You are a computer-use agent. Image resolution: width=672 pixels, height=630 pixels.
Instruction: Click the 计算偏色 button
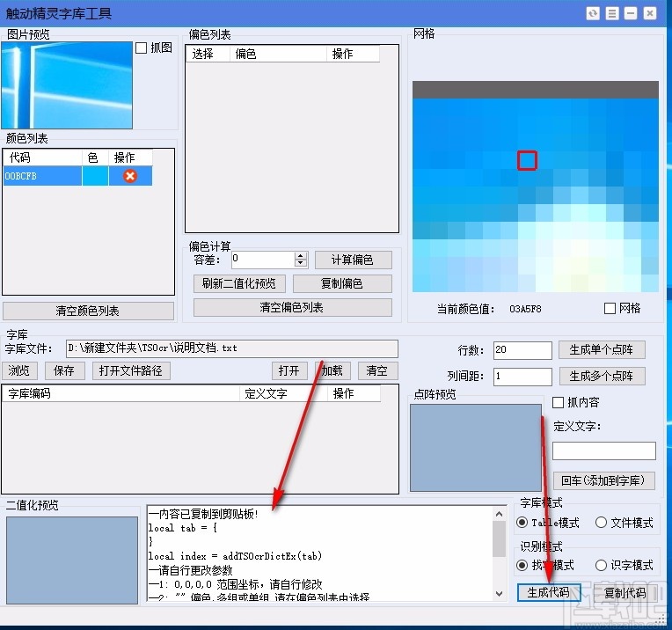point(353,260)
